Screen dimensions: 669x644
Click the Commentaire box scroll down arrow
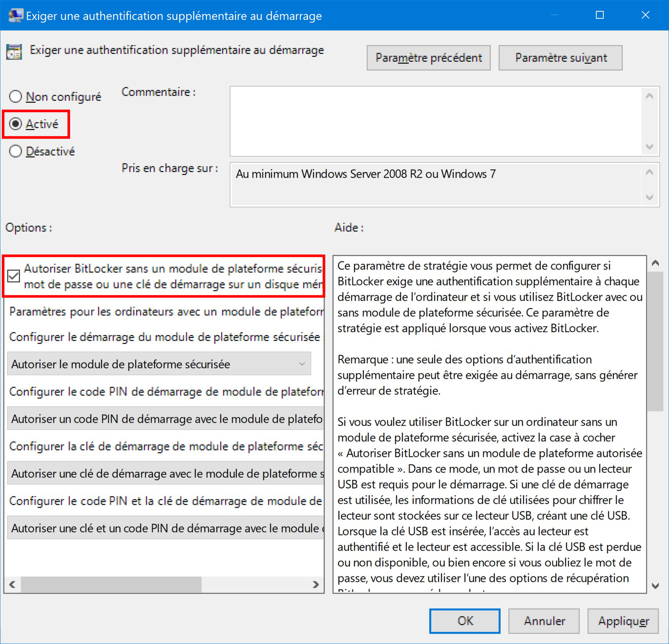tap(649, 146)
